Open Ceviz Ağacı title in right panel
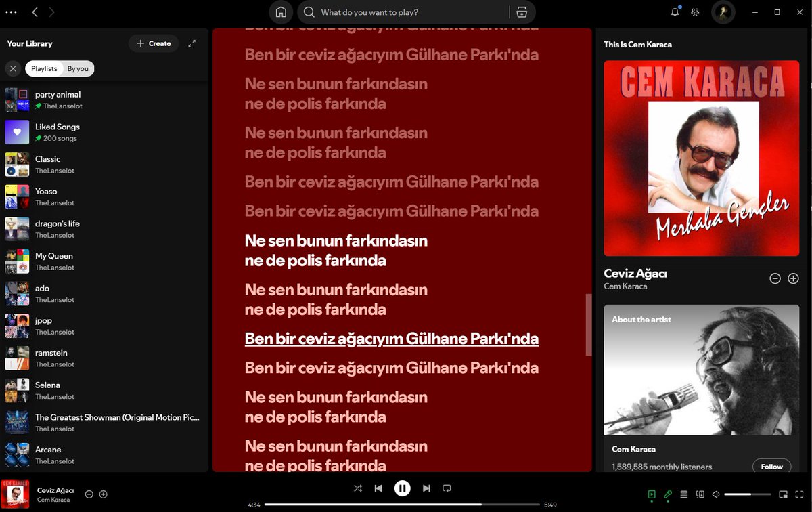812x512 pixels. pyautogui.click(x=635, y=274)
